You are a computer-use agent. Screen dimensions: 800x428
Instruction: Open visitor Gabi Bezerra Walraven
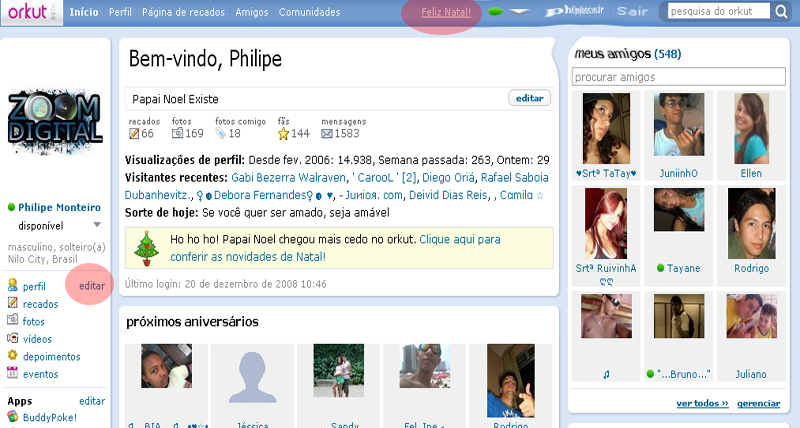click(x=288, y=178)
